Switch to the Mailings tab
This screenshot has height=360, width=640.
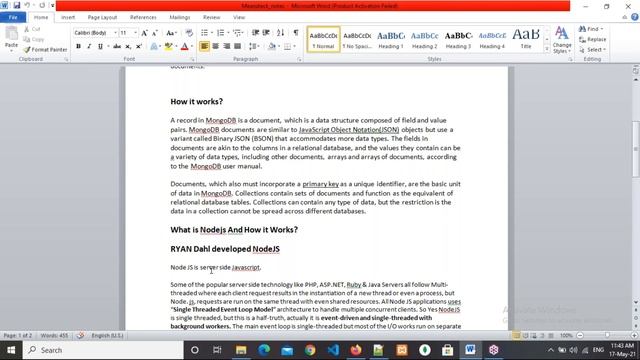[x=180, y=17]
